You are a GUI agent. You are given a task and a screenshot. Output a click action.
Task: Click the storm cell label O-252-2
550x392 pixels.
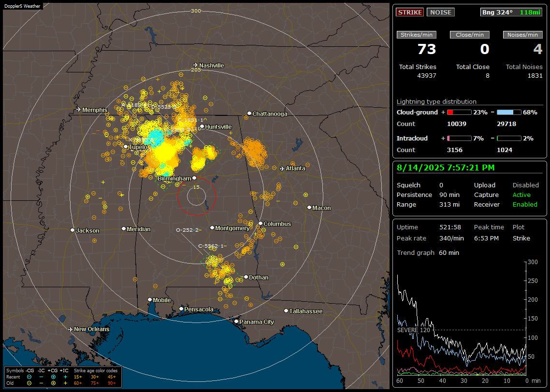click(188, 230)
